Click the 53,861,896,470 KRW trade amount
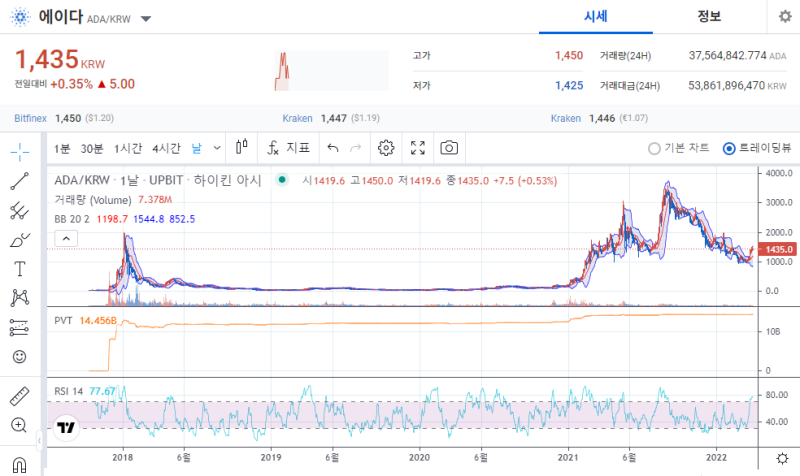 click(738, 85)
